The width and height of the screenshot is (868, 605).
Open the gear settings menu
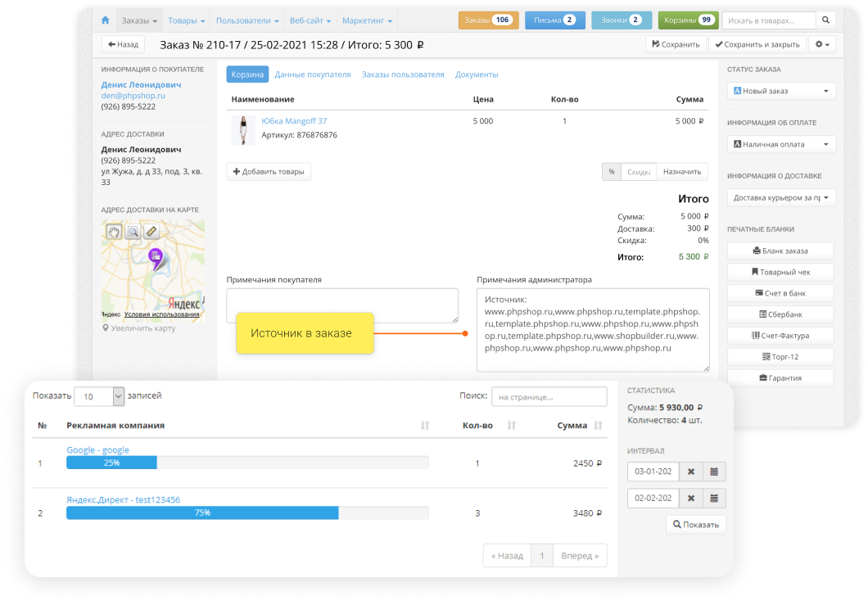pyautogui.click(x=822, y=44)
